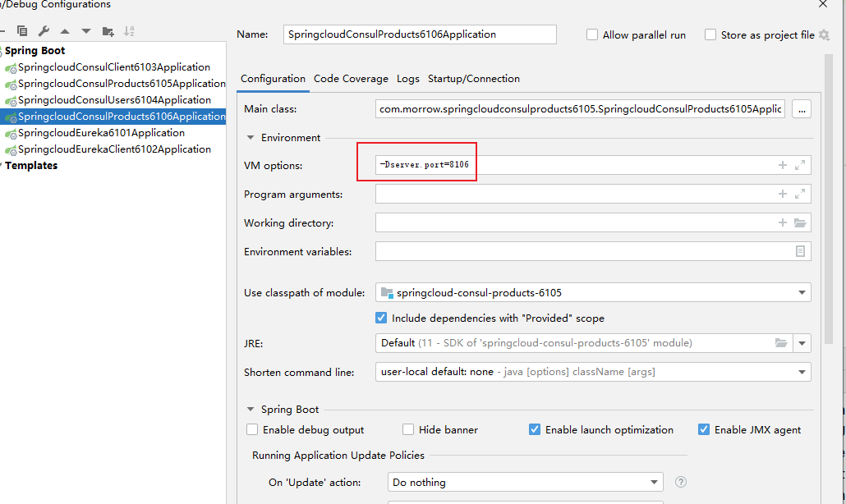Screen dimensions: 846x504
Task: Open Use classpath of module dropdown
Action: (593, 293)
